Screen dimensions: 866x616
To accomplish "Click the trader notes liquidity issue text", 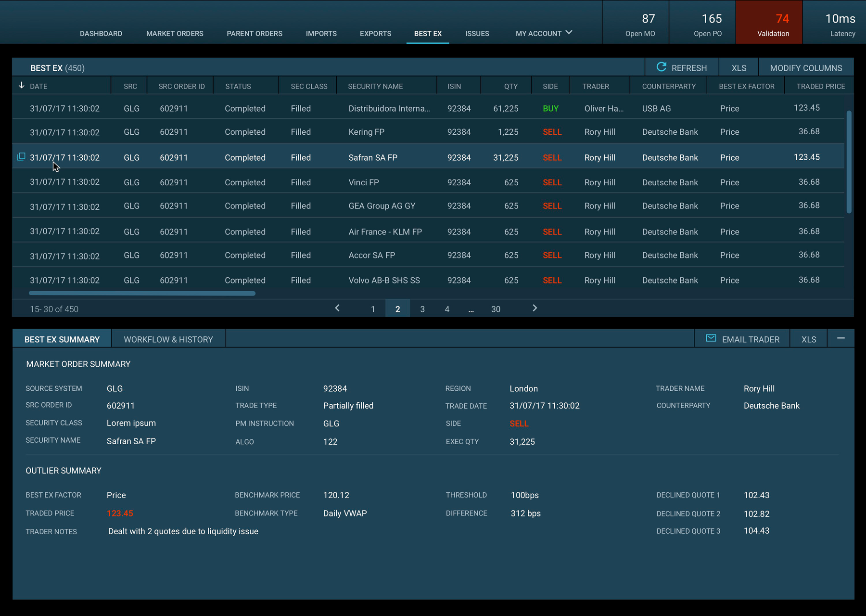I will (x=183, y=531).
